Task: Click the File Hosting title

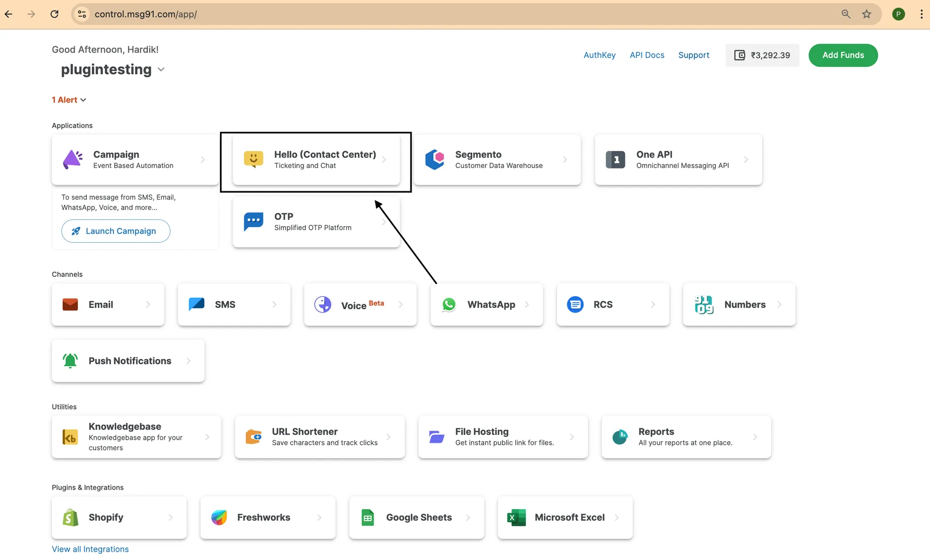Action: (482, 431)
